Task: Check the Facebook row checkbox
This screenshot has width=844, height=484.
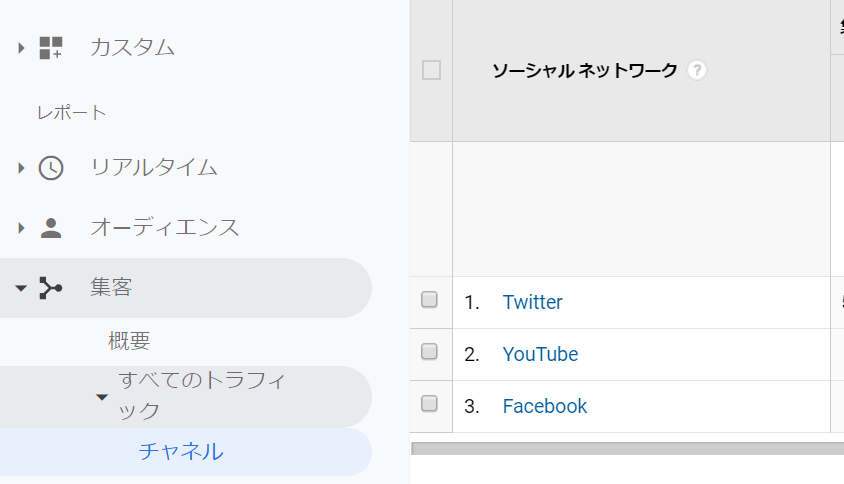Action: coord(429,403)
